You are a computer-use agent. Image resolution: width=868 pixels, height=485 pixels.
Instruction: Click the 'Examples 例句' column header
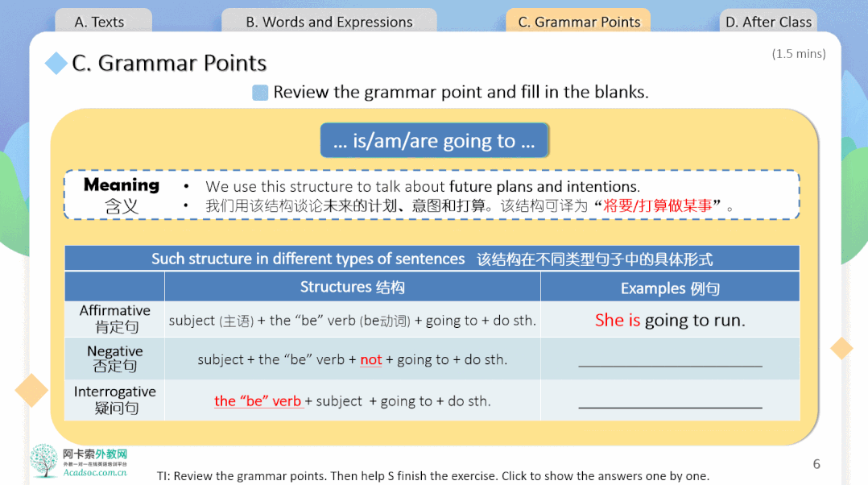671,288
